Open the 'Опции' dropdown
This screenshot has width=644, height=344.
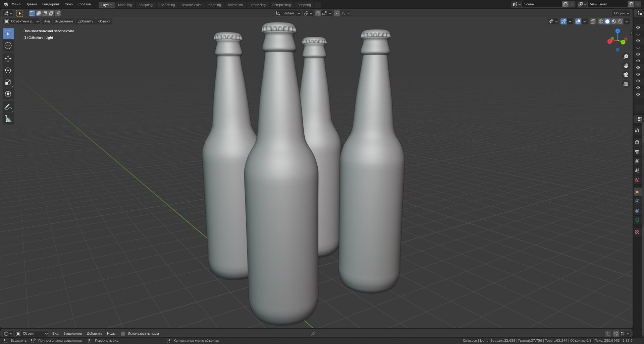click(621, 13)
